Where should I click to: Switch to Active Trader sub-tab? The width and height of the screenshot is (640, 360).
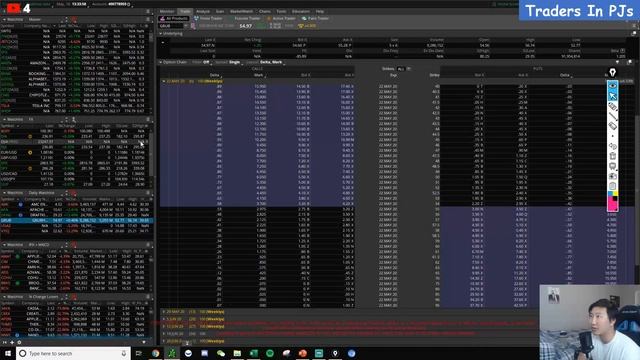281,18
